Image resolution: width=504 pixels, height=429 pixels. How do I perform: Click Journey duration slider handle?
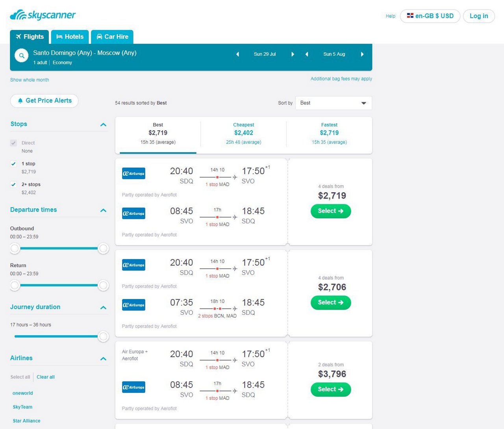(x=104, y=336)
